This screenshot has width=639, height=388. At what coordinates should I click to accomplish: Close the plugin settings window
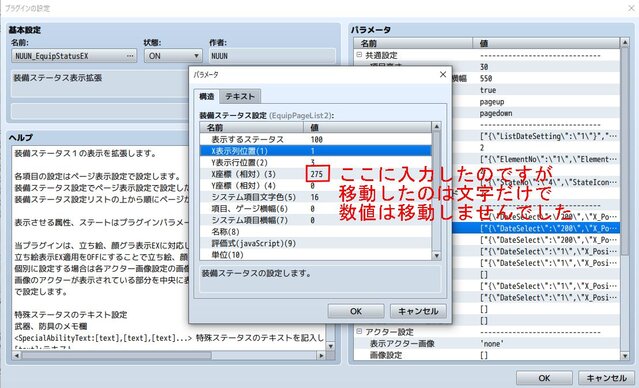tap(631, 8)
